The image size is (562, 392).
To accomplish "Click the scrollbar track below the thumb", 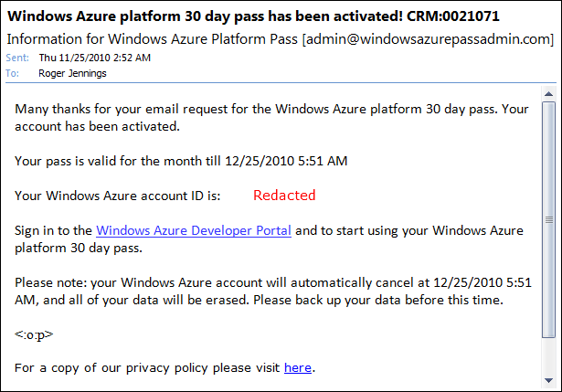I will [548, 356].
